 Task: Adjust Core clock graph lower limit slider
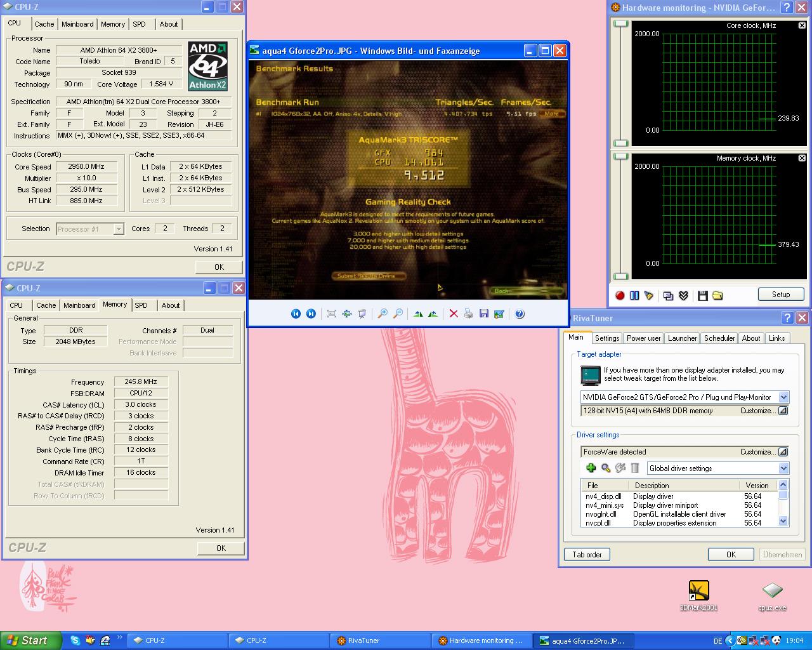point(620,143)
